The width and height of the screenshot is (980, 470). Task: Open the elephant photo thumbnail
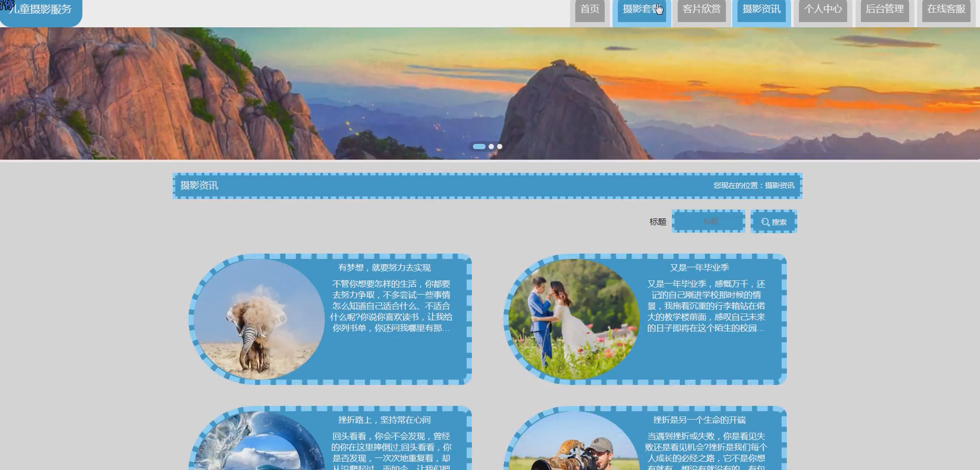coord(259,319)
